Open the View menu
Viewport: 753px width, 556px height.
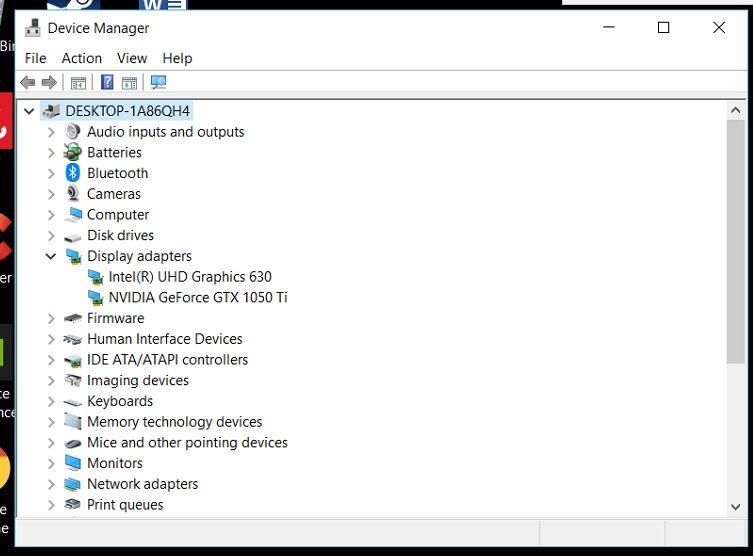click(x=132, y=58)
